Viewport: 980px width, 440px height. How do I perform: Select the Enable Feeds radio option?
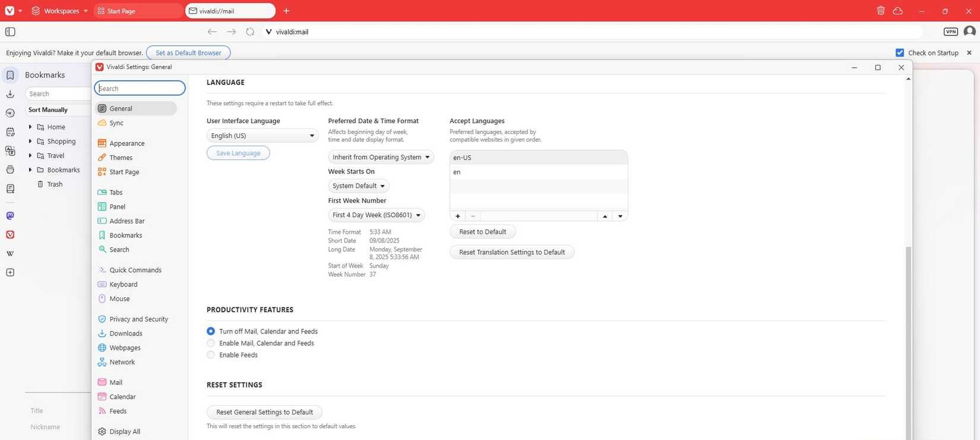211,355
